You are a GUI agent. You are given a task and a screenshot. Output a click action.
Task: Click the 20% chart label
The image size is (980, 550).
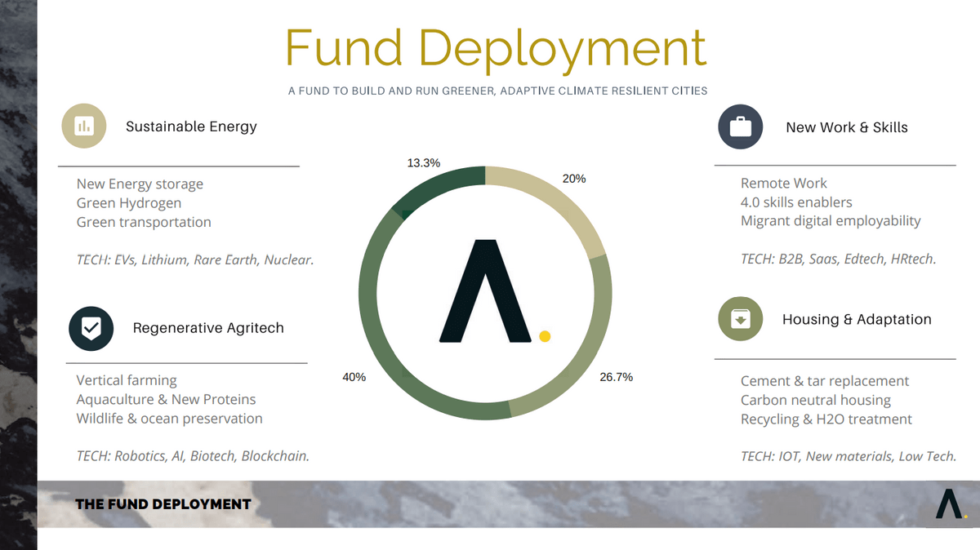(574, 179)
